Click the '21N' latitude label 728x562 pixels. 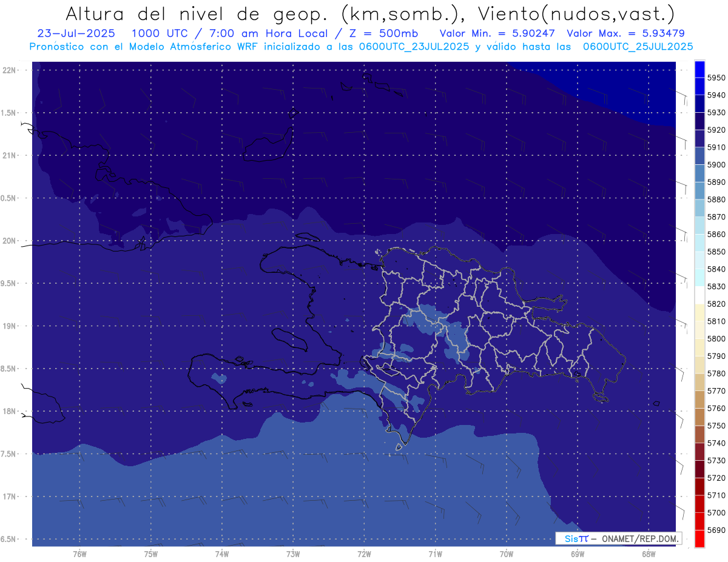(9, 156)
